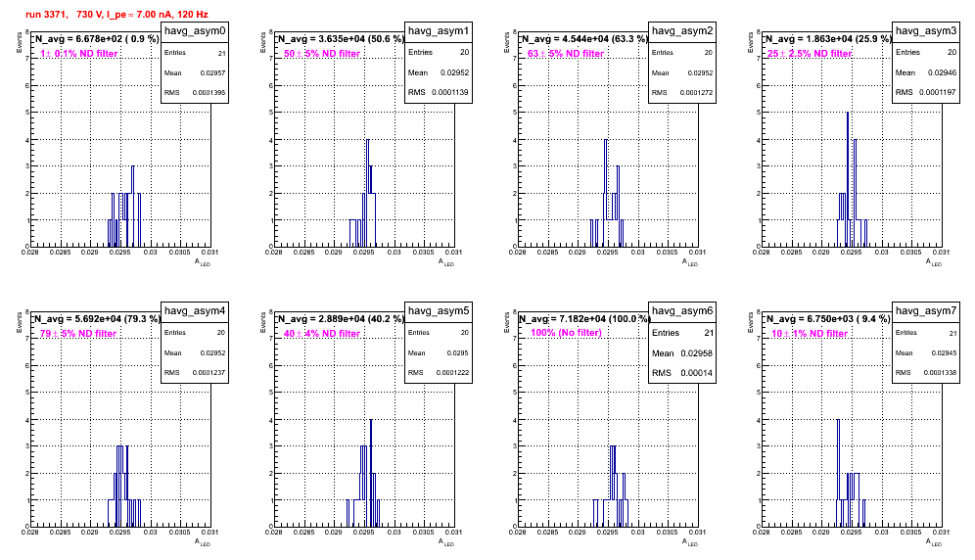The width and height of the screenshot is (975, 560).
Task: Click N_avg = 4.544e+04 label
Action: [584, 38]
